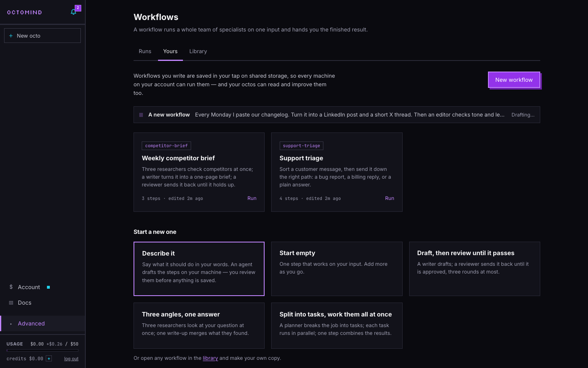Click the Docs icon in sidebar
This screenshot has height=368, width=588.
(11, 303)
